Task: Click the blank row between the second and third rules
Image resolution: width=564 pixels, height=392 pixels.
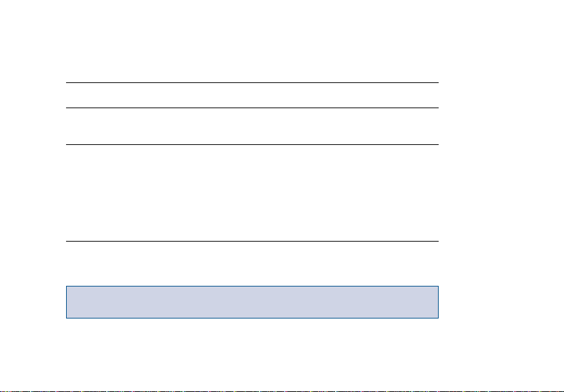Action: click(x=252, y=126)
